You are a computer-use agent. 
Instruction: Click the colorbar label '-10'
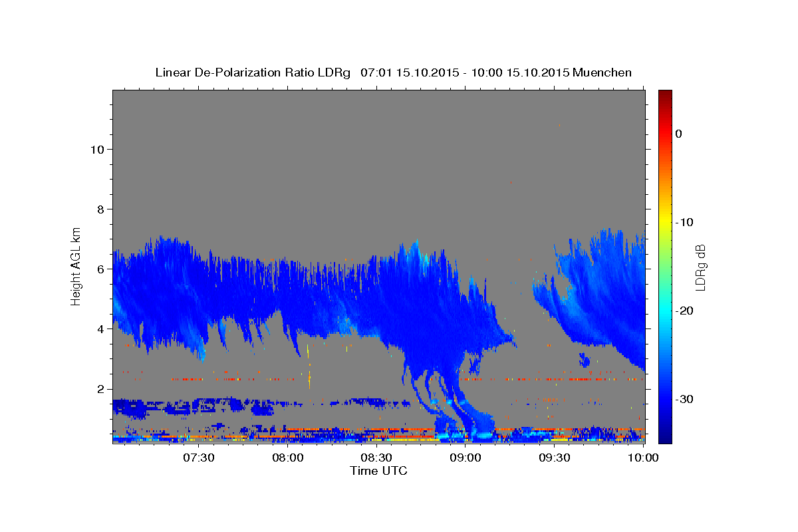click(x=684, y=222)
